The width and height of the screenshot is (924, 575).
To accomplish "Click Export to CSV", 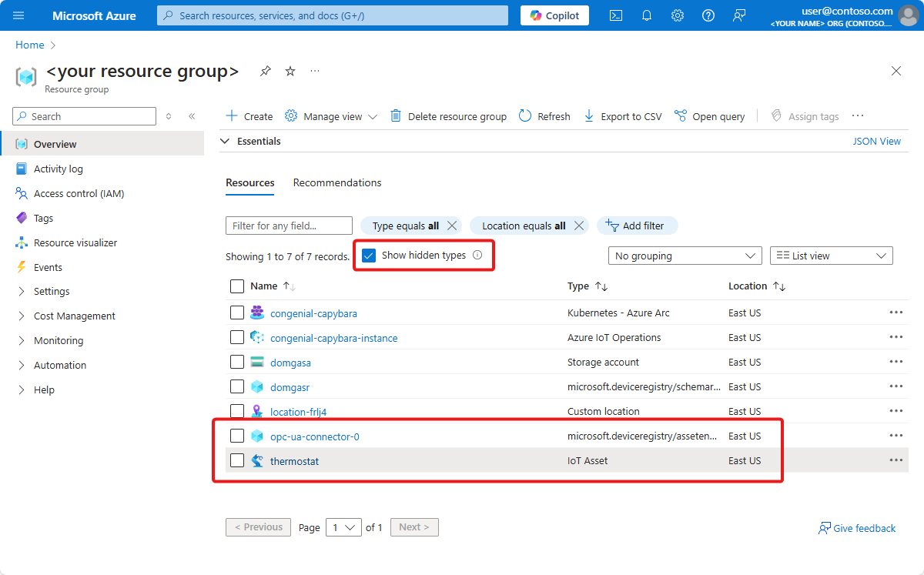I will (622, 116).
